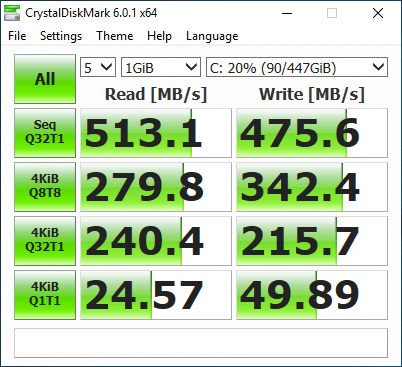This screenshot has width=402, height=367.
Task: Click the 4KiB Q8T8 write result 342.4
Action: [312, 187]
